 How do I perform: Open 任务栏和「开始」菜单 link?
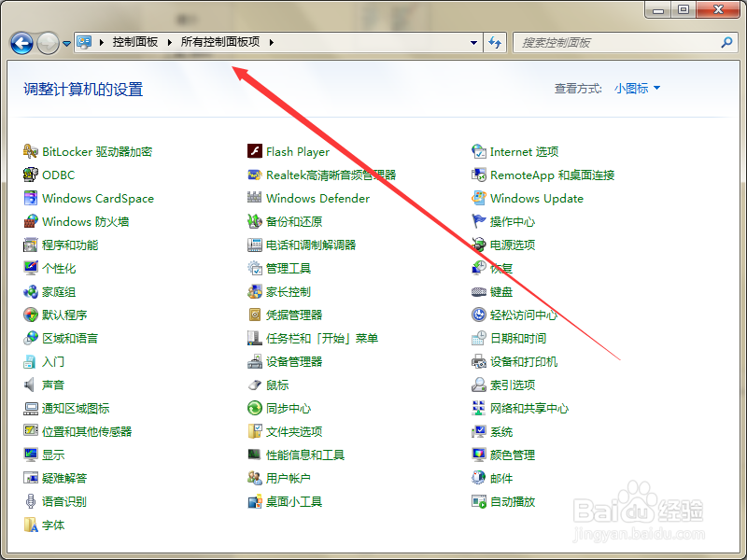(x=322, y=339)
